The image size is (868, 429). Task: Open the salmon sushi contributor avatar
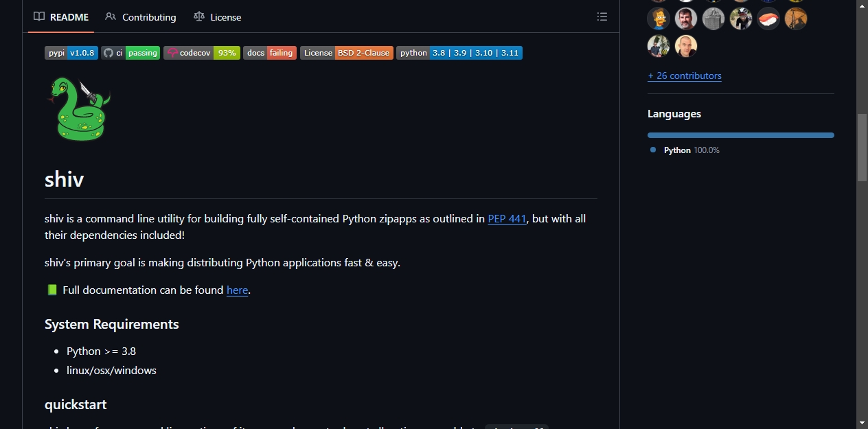tap(768, 19)
